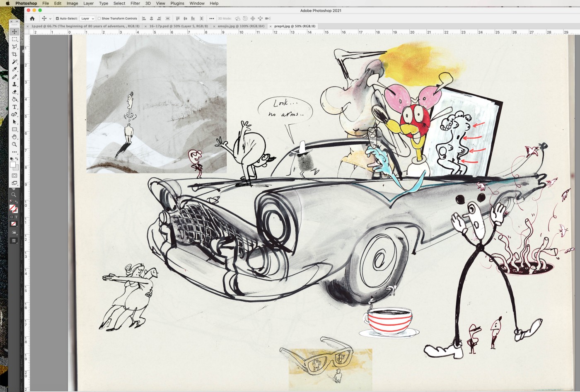
Task: Open the Filter menu
Action: pyautogui.click(x=135, y=3)
